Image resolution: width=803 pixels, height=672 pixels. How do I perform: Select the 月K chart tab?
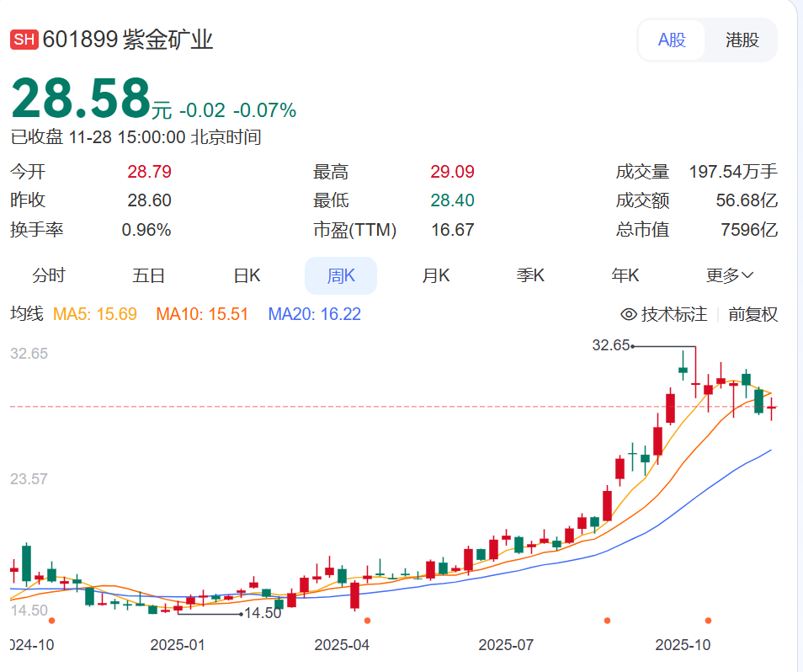point(435,275)
